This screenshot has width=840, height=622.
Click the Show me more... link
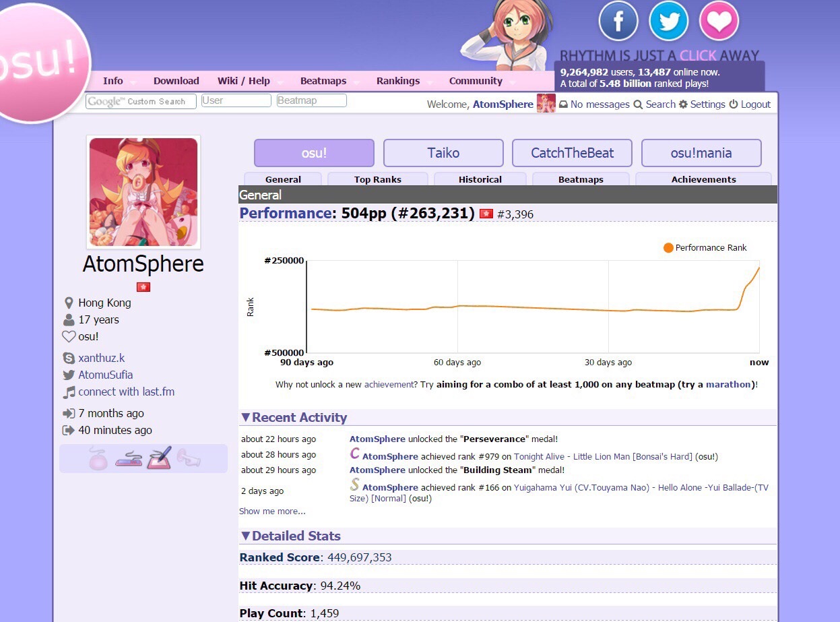[x=272, y=511]
